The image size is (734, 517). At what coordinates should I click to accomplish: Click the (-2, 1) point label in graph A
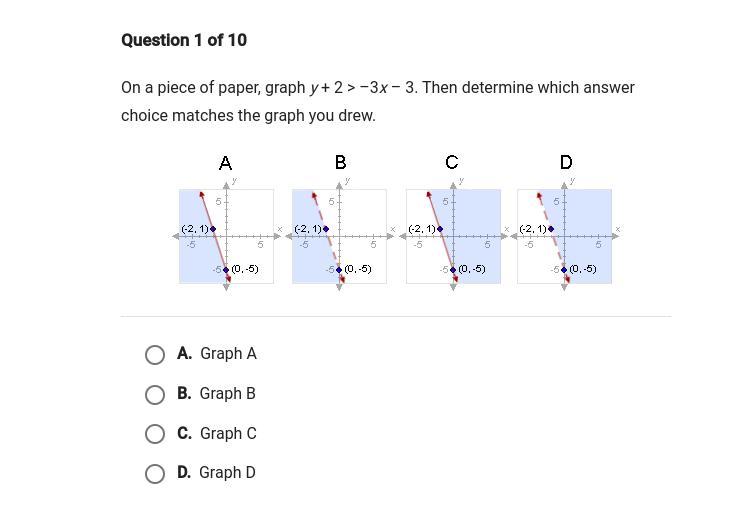click(195, 228)
